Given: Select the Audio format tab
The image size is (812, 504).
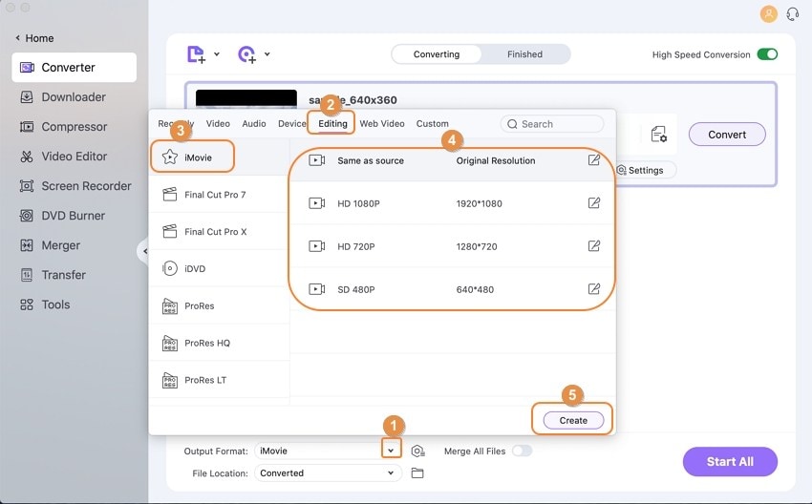Looking at the screenshot, I should point(254,124).
